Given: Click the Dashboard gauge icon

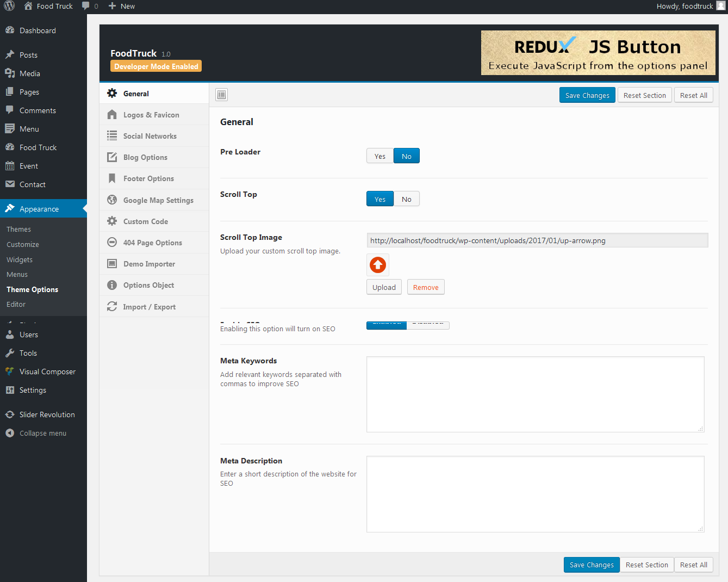Looking at the screenshot, I should 10,30.
